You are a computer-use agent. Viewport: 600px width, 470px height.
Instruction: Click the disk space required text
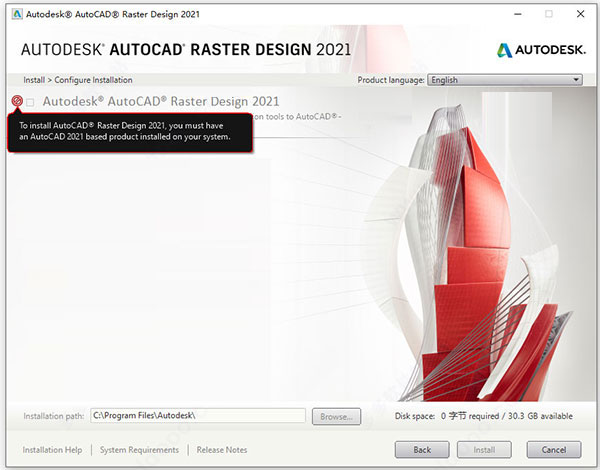(x=484, y=416)
